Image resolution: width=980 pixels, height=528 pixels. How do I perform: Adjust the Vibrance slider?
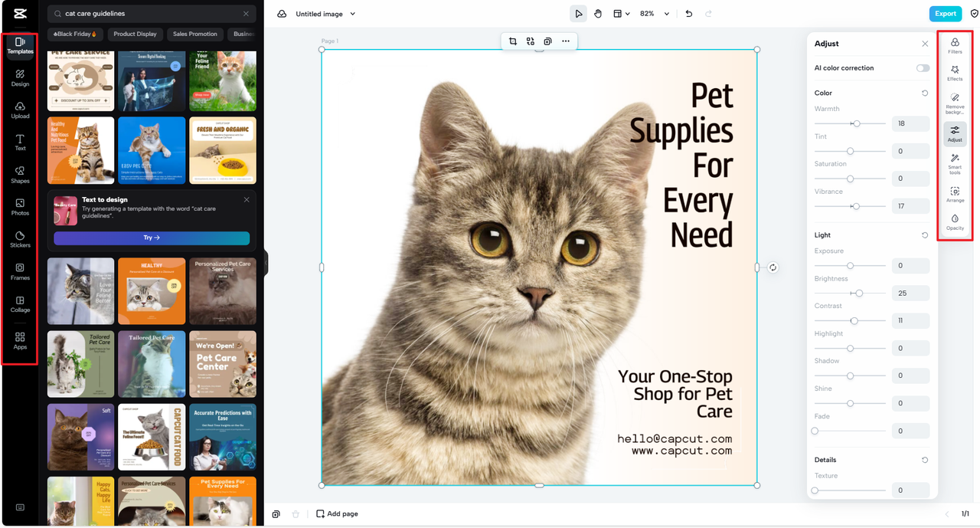850,206
